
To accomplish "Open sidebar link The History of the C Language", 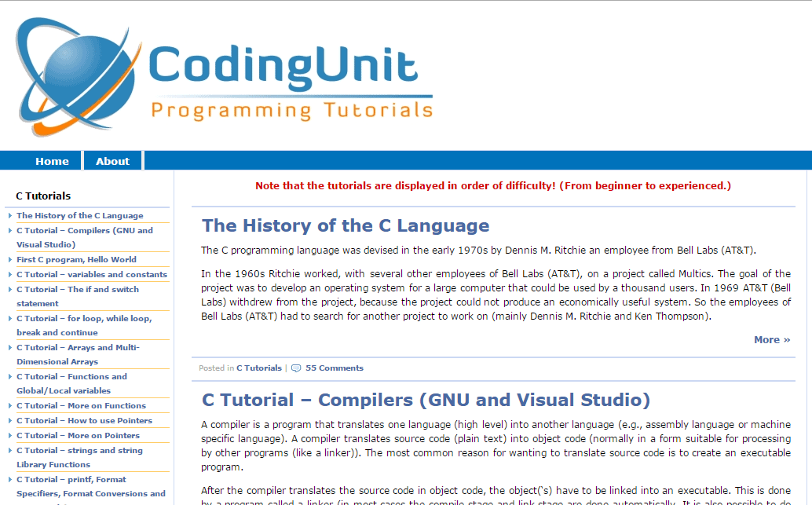I will pos(80,215).
